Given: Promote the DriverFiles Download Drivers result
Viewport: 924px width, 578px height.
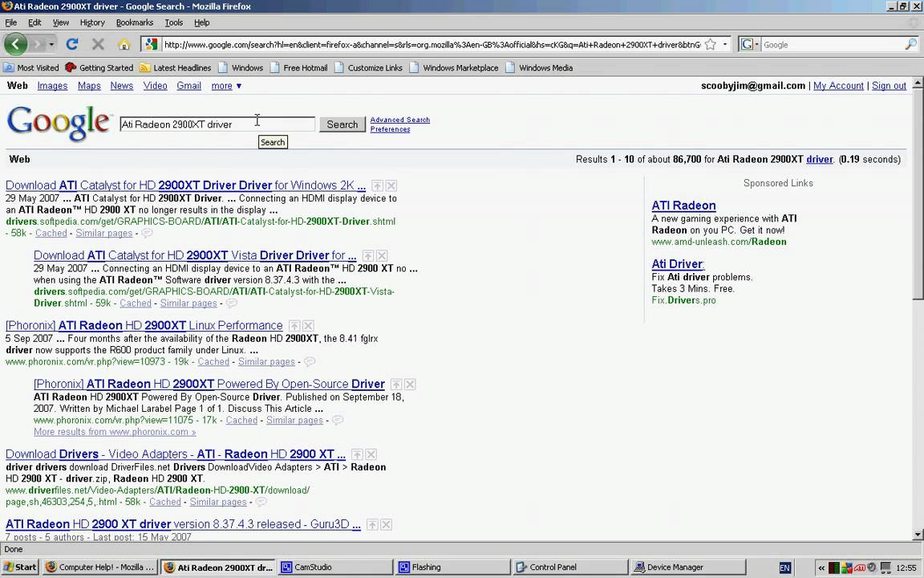Looking at the screenshot, I should 356,454.
